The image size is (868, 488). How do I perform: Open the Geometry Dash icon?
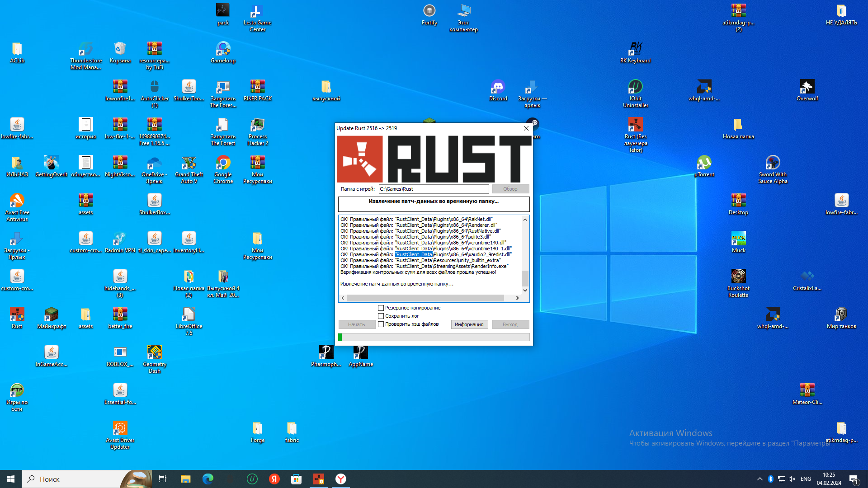pyautogui.click(x=154, y=360)
